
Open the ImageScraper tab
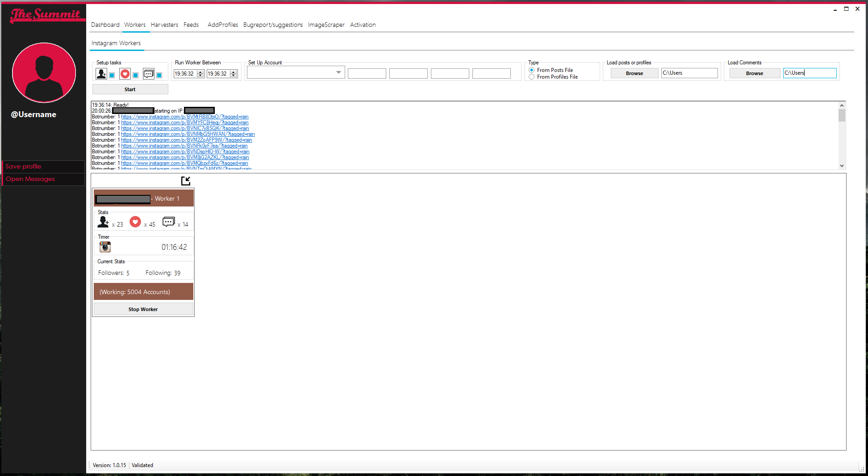[x=326, y=25]
